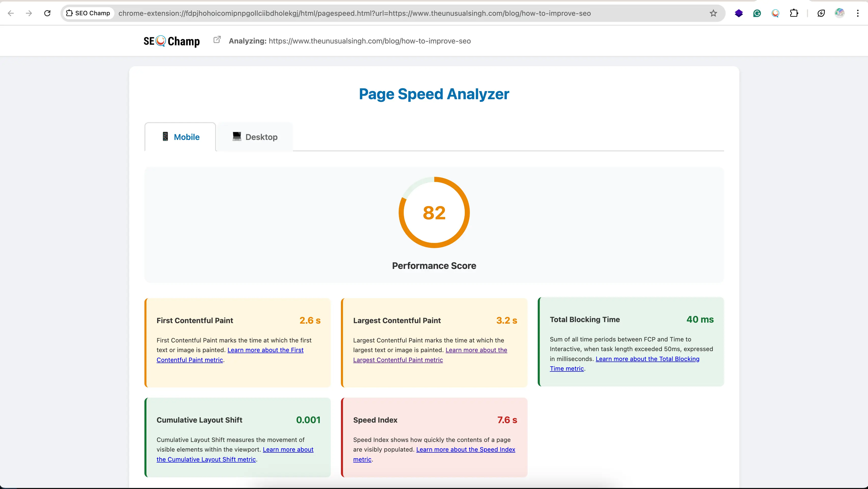Open the SEO Champ extension toolbar icon
Screen dimensions: 868x489
pyautogui.click(x=775, y=13)
